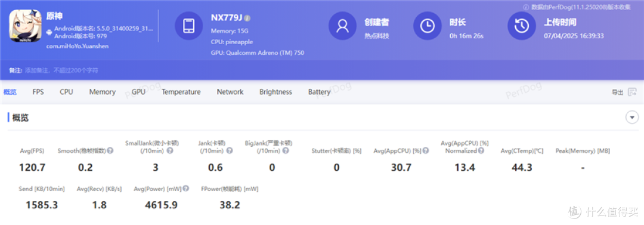644x225 pixels.
Task: Switch to the CPU tab
Action: 66,92
